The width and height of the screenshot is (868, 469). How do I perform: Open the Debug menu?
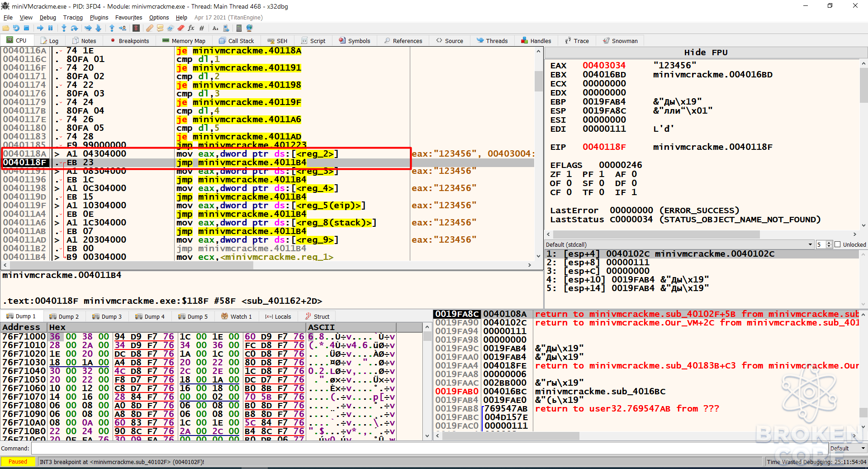pyautogui.click(x=48, y=17)
